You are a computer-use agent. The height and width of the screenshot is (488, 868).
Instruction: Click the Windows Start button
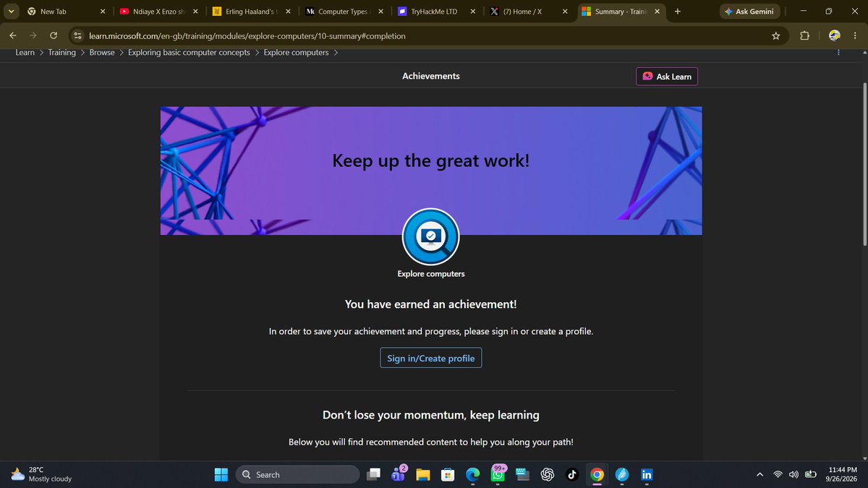tap(221, 474)
